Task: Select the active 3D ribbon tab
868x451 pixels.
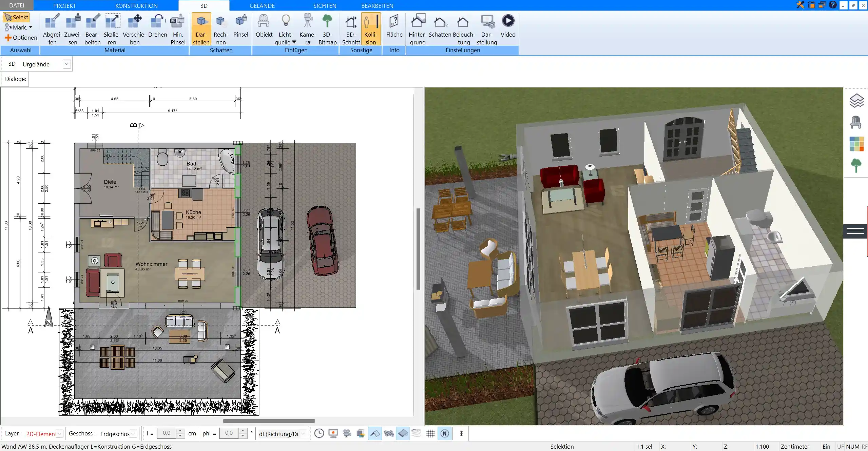Action: point(204,5)
